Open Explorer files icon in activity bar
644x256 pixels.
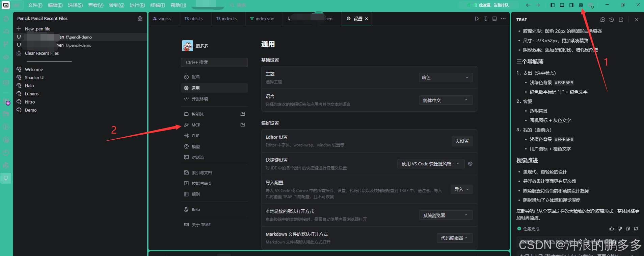(x=6, y=19)
